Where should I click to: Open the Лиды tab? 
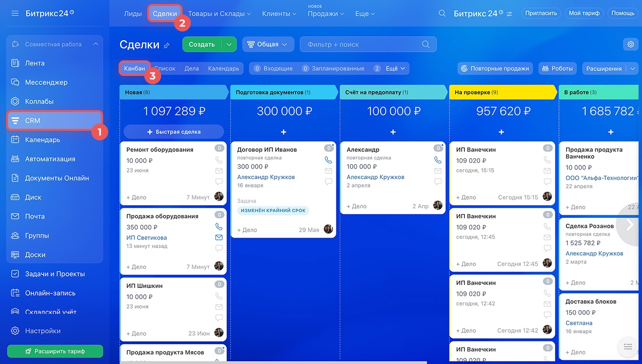133,14
